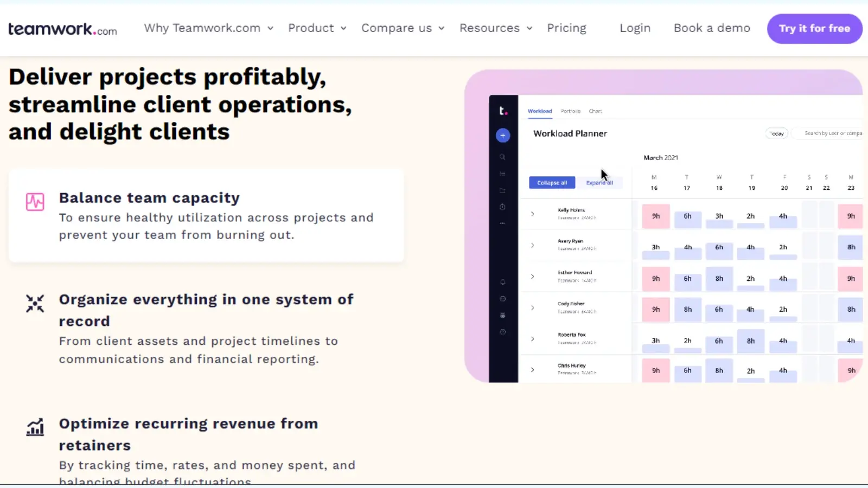Switch to the Chart tab

(x=595, y=111)
